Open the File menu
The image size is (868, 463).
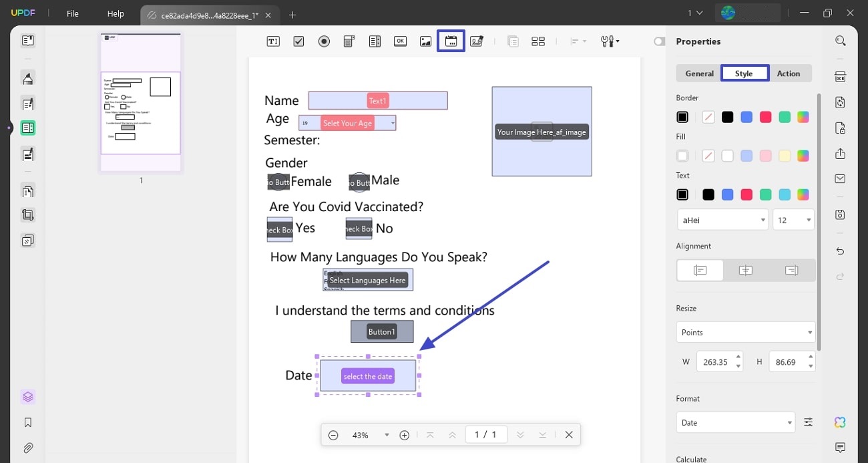click(72, 13)
